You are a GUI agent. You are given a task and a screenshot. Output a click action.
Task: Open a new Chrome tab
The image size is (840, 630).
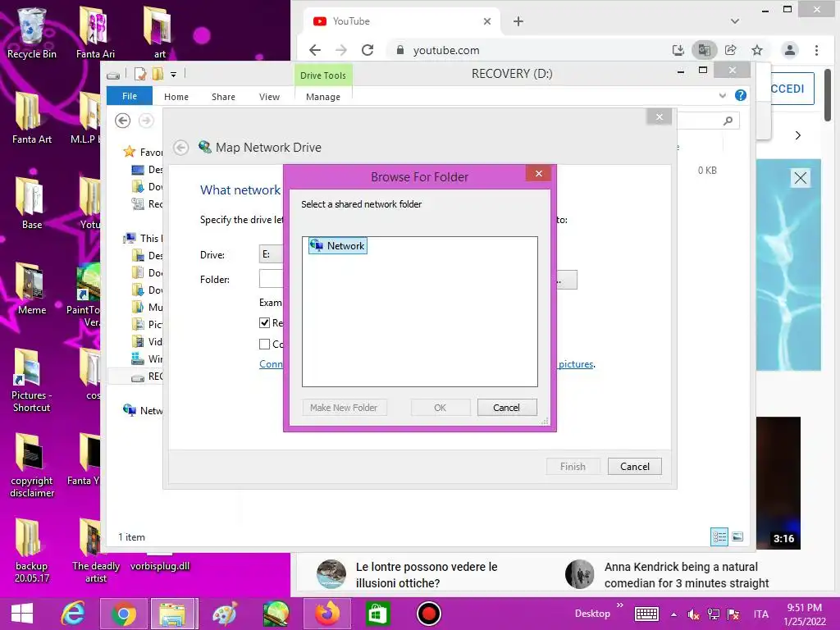click(518, 21)
